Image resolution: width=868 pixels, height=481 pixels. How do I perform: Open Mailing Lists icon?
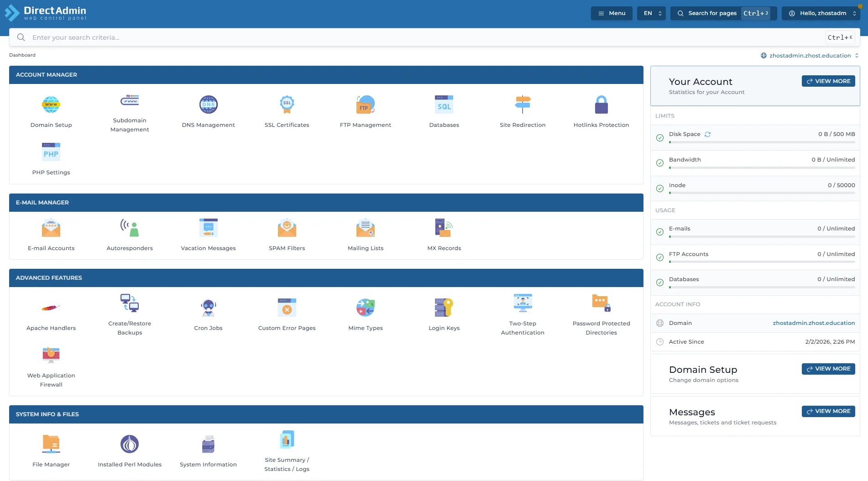366,228
